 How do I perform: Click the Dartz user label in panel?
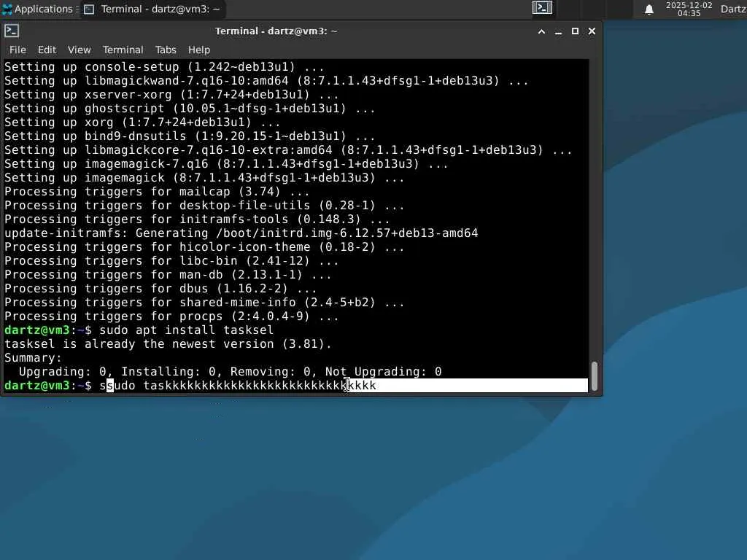[x=733, y=9]
